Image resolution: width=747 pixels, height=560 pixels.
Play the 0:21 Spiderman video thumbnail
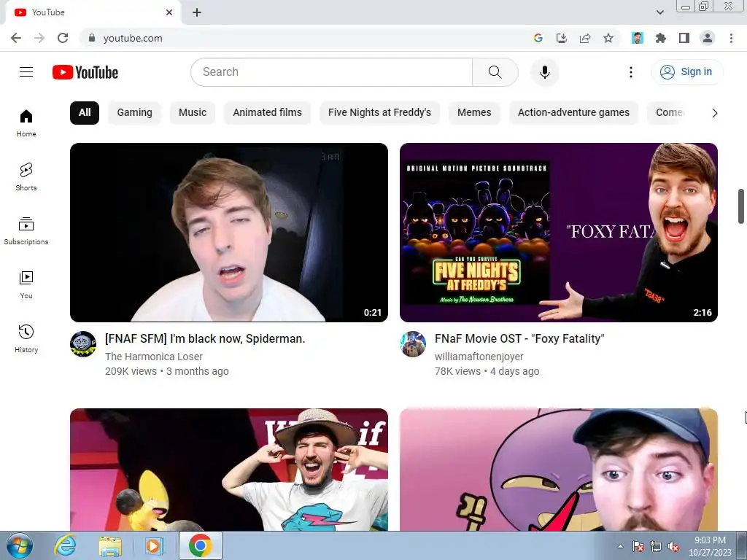(228, 233)
